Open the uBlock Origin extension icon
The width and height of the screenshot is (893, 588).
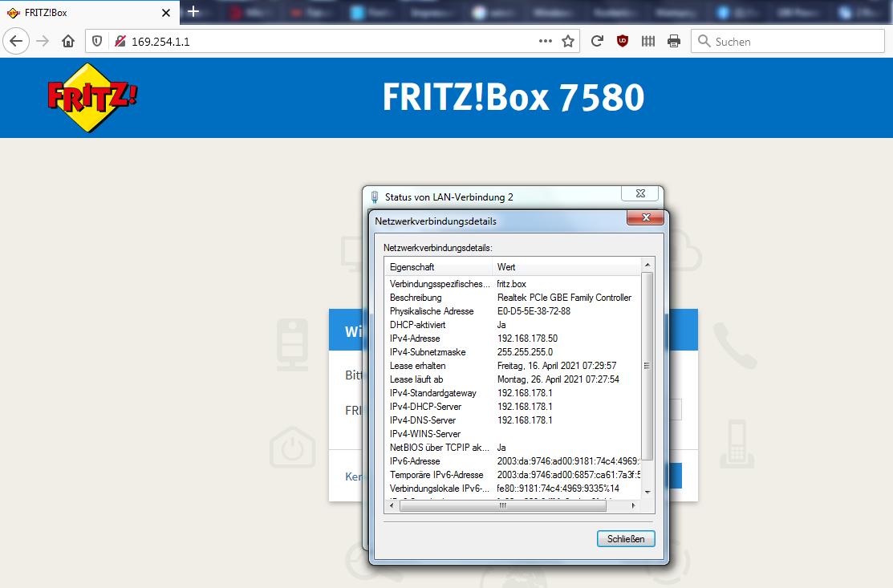623,41
